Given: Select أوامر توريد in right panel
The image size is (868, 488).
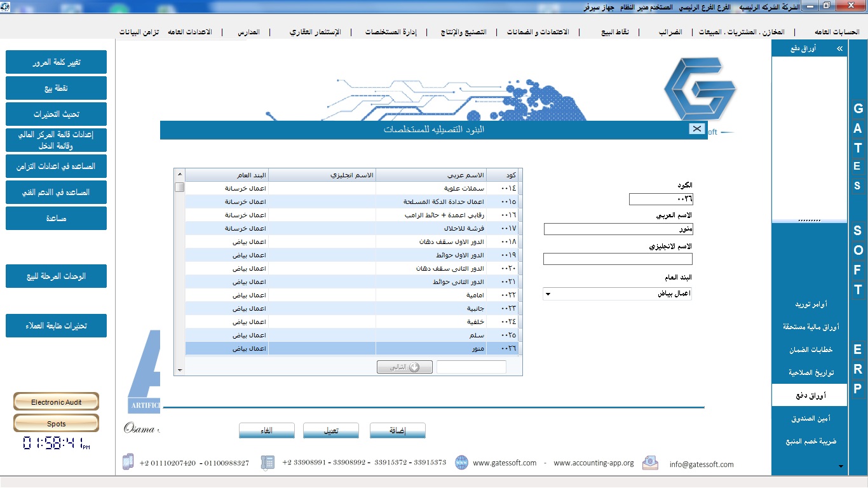Looking at the screenshot, I should (811, 304).
